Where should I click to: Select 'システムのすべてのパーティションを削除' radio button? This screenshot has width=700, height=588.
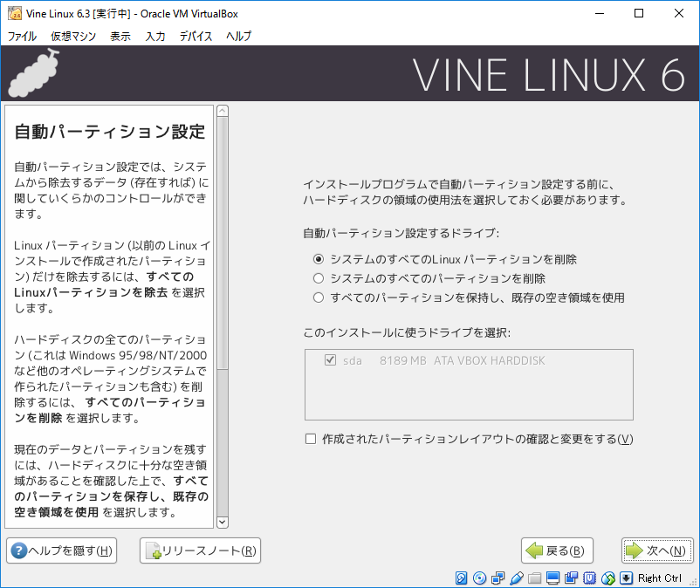tap(319, 278)
